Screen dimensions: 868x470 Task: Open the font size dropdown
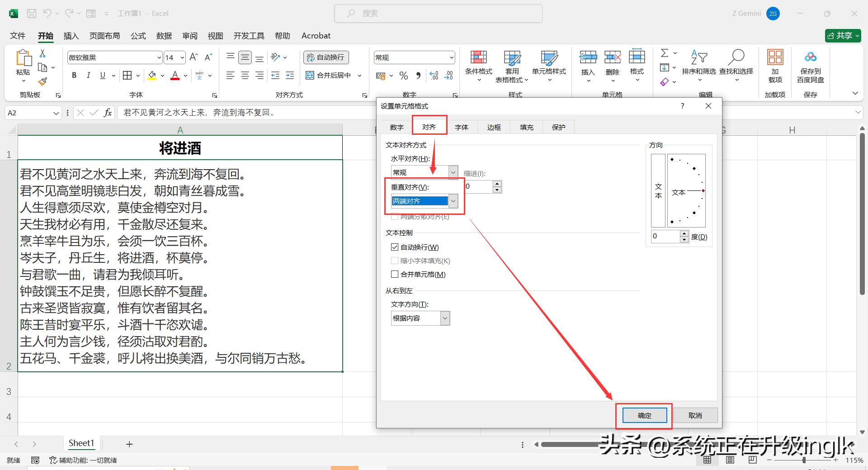pos(182,57)
